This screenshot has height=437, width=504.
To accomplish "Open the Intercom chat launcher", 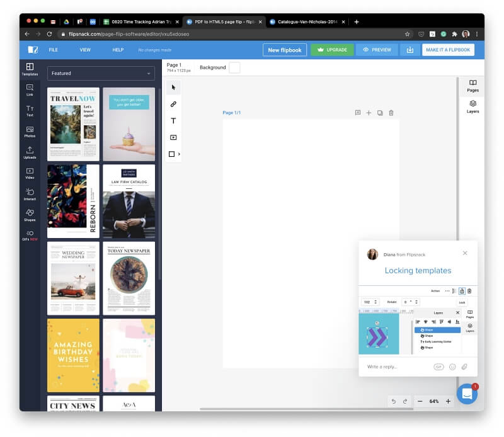I will click(467, 394).
